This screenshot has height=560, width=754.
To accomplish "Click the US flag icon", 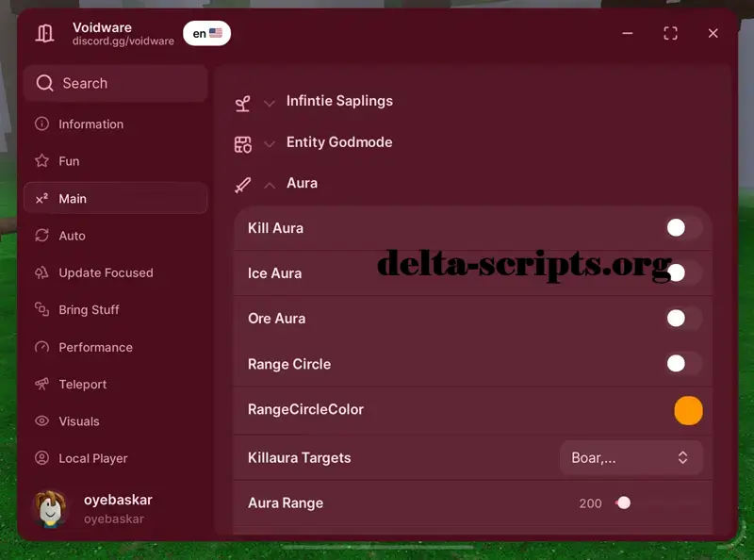I will 216,33.
